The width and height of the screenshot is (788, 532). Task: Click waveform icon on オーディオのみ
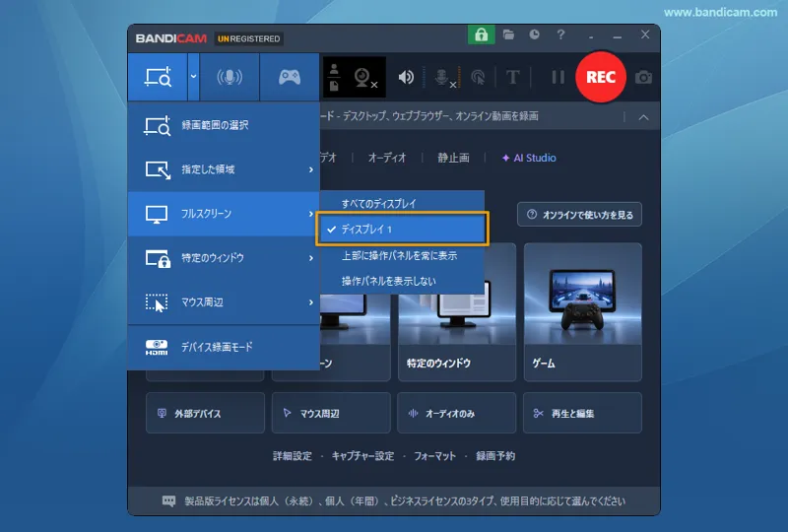[413, 414]
